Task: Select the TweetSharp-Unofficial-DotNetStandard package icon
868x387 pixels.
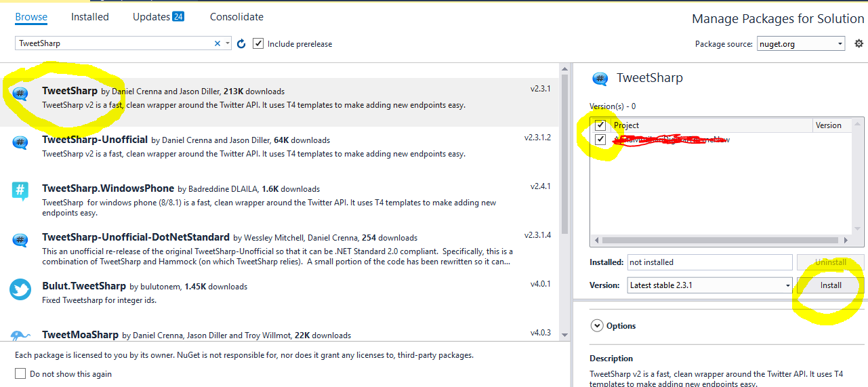Action: click(20, 240)
